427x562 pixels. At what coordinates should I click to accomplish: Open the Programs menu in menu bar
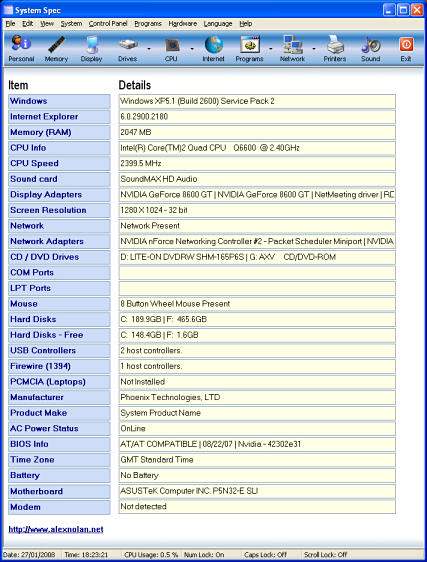(x=148, y=24)
